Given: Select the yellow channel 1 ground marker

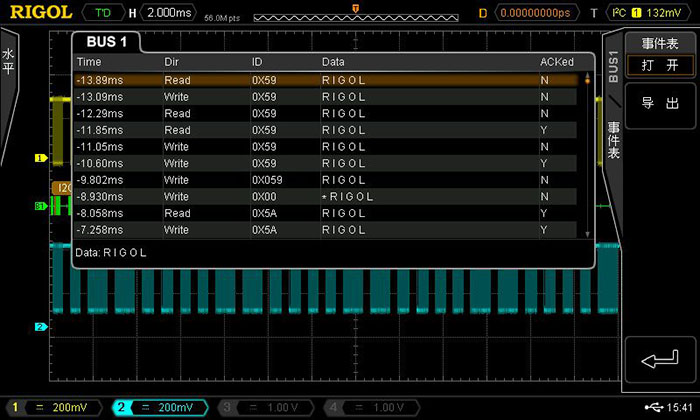Looking at the screenshot, I should [x=41, y=158].
